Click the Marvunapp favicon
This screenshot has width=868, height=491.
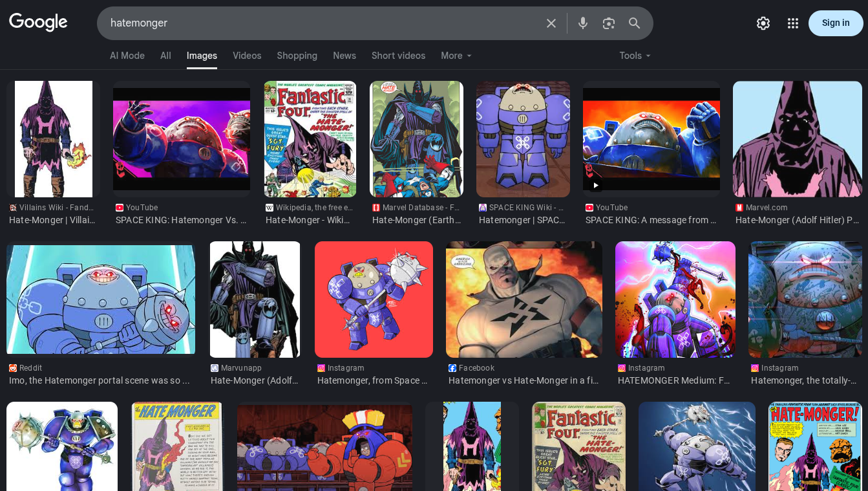pos(215,368)
